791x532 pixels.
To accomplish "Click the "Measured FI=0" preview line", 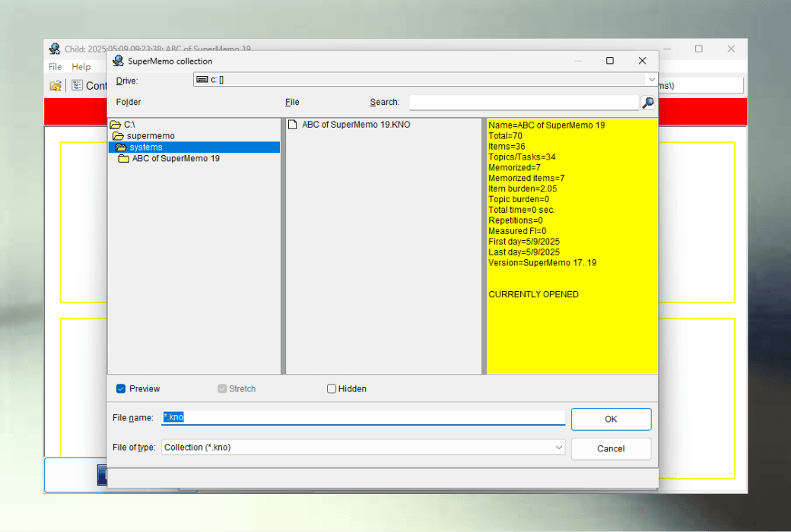I will point(517,231).
